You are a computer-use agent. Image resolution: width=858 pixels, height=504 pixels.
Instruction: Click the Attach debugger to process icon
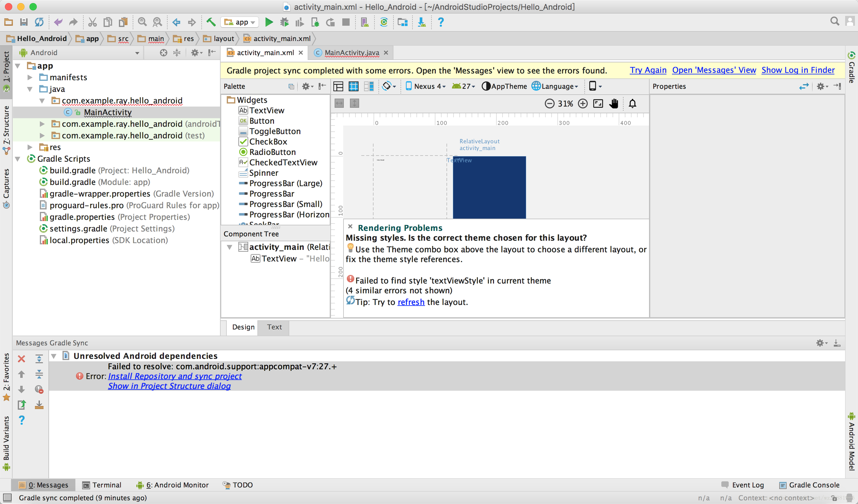(315, 22)
